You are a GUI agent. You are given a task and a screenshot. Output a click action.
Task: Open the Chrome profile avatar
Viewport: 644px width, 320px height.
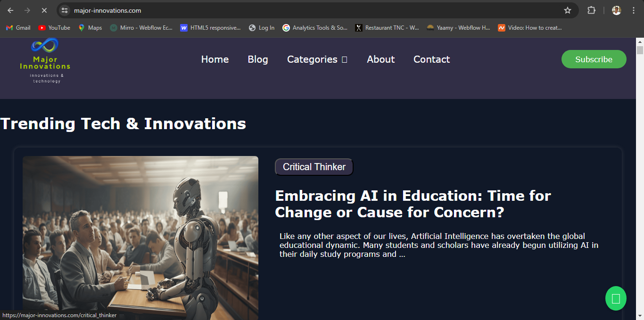click(617, 10)
